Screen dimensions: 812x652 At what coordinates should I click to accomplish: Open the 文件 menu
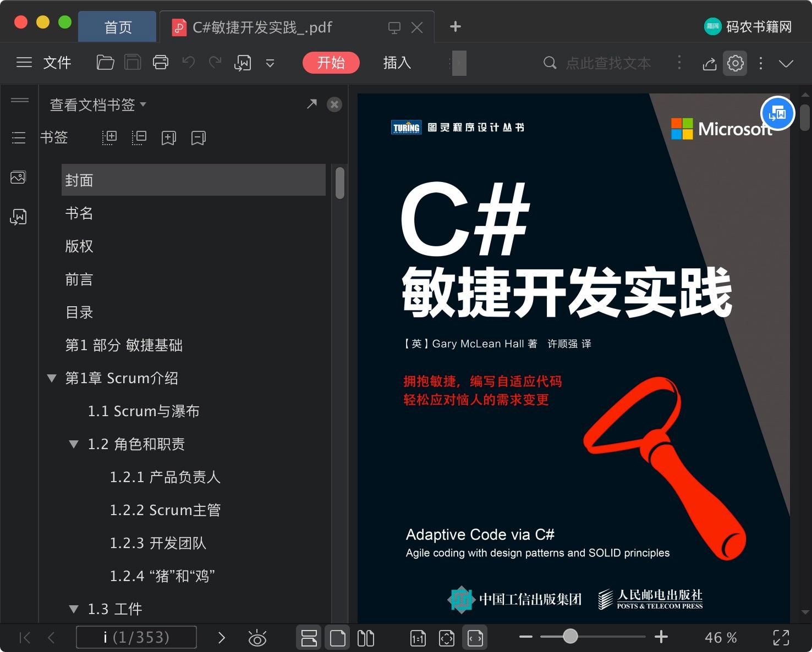(x=57, y=63)
